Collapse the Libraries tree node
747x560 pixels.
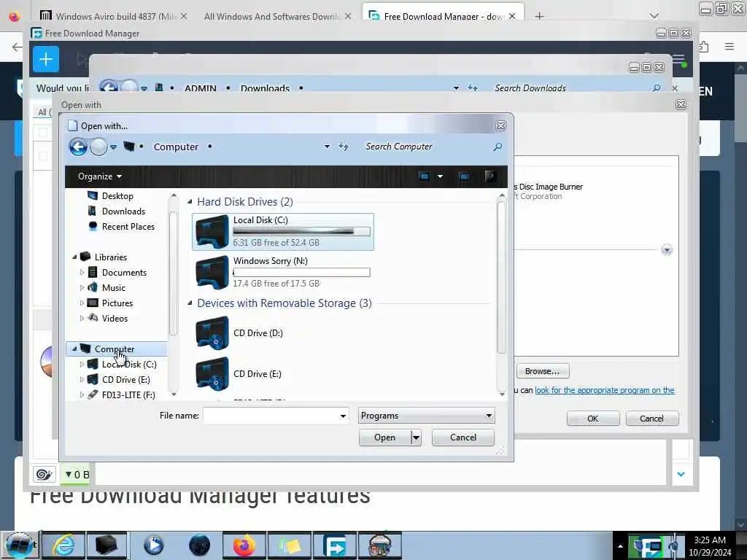point(75,257)
